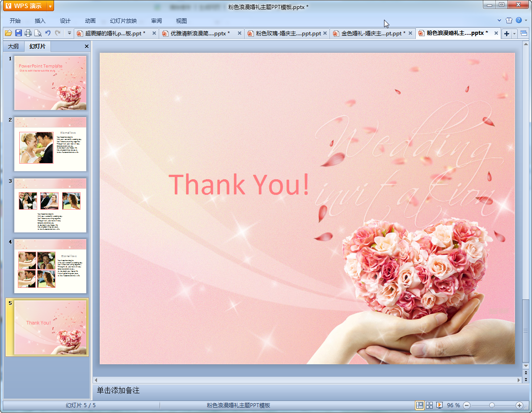
Task: Open the 视图 ribbon tab
Action: coord(181,21)
